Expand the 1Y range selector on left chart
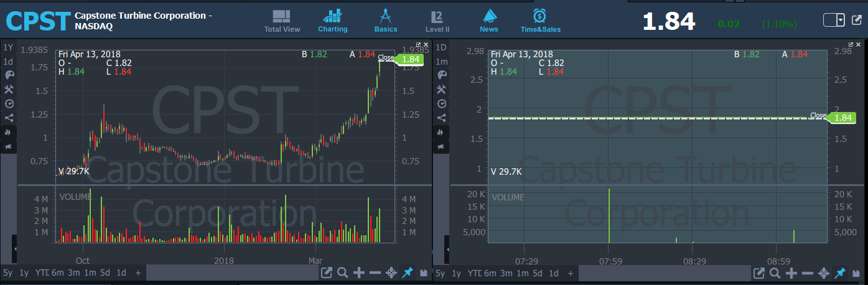The width and height of the screenshot is (868, 285). tap(8, 48)
